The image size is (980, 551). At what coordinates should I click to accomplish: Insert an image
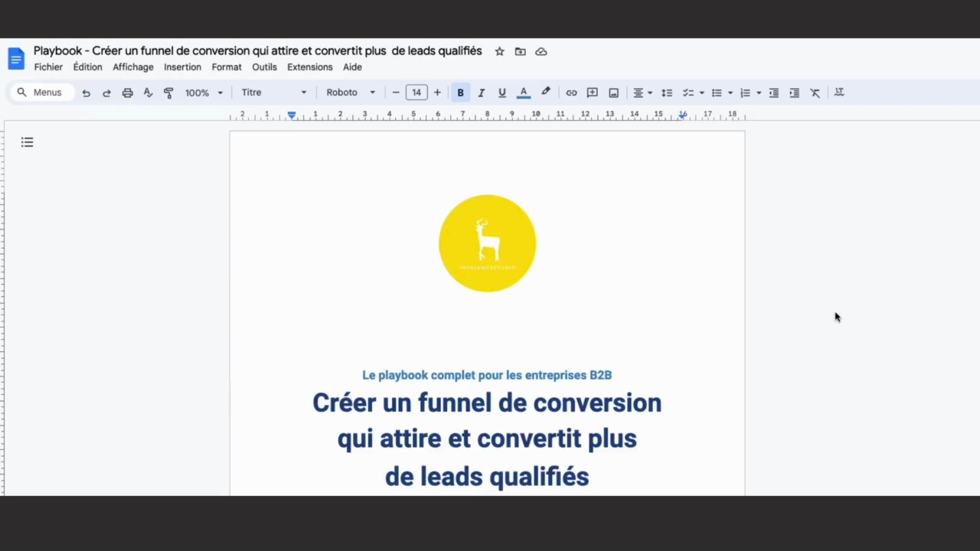pos(613,93)
